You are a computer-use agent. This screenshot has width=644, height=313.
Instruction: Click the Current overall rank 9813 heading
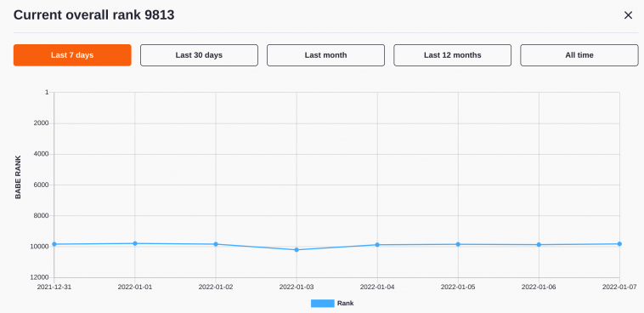pyautogui.click(x=94, y=15)
